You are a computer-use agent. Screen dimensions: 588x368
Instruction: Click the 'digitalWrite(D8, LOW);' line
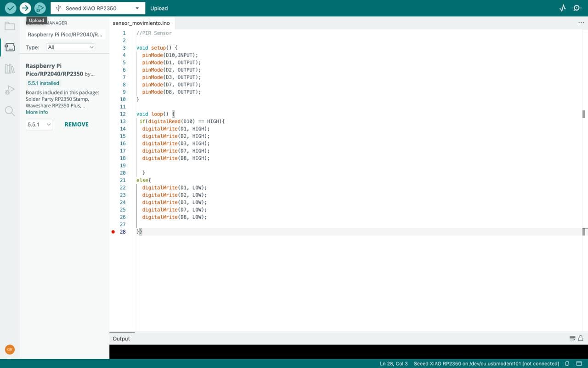pyautogui.click(x=175, y=217)
